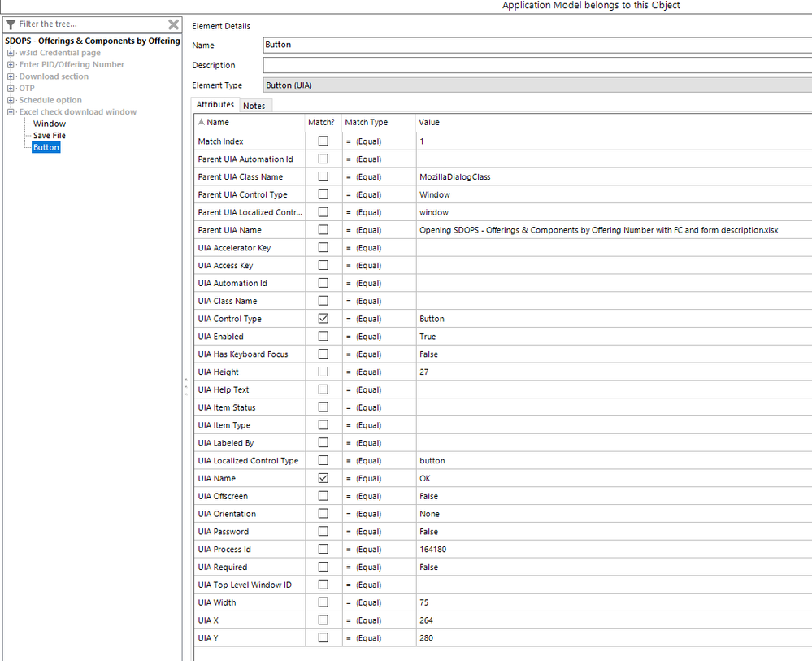This screenshot has width=812, height=661.
Task: Enable Match checkbox for UIA Width
Action: point(323,602)
